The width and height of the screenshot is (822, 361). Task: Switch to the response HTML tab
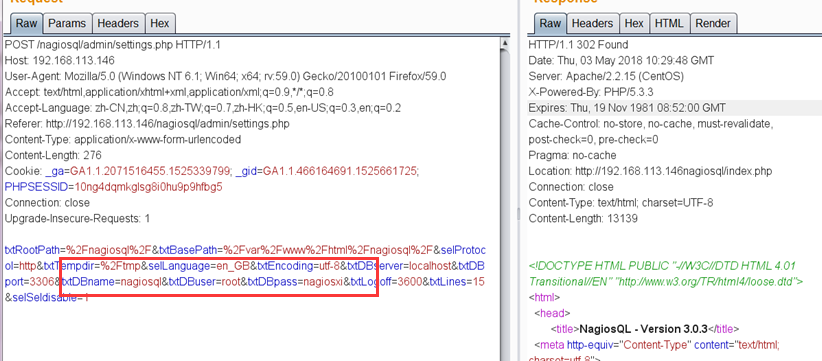[x=669, y=24]
